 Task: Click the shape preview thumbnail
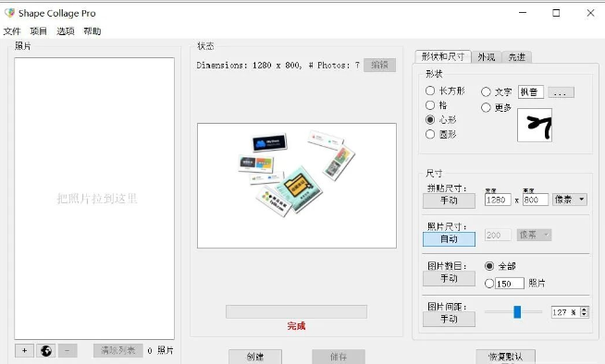coord(535,126)
